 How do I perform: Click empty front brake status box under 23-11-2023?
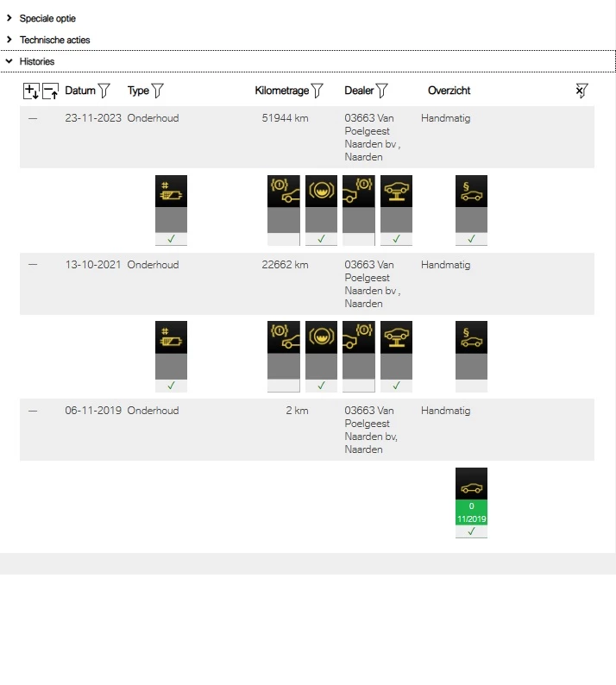pyautogui.click(x=284, y=239)
